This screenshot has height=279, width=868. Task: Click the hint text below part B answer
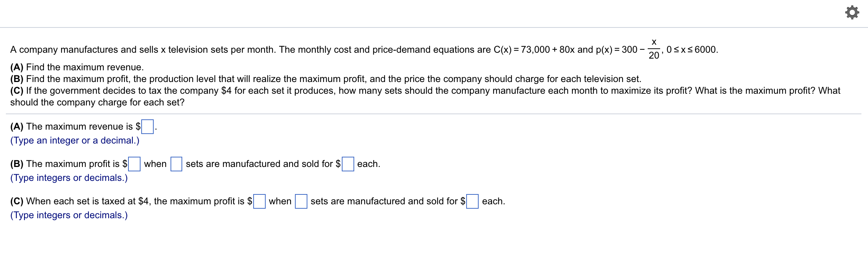69,178
